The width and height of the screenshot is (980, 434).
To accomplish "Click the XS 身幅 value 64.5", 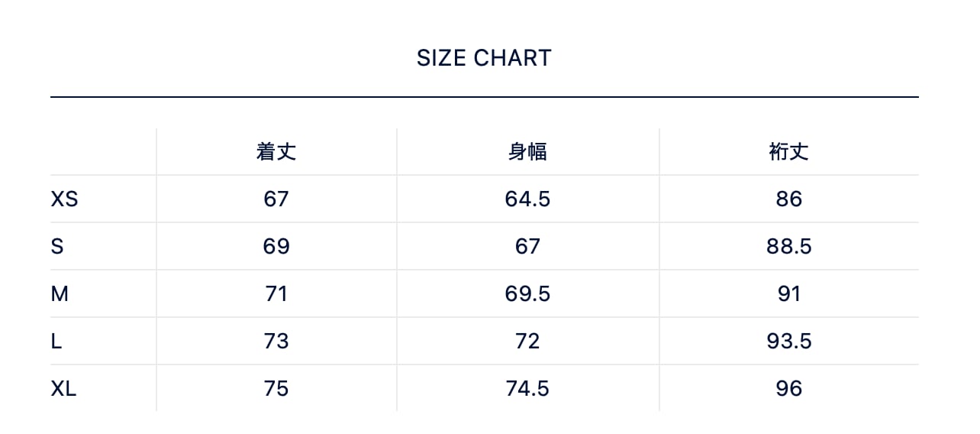I will (x=527, y=199).
